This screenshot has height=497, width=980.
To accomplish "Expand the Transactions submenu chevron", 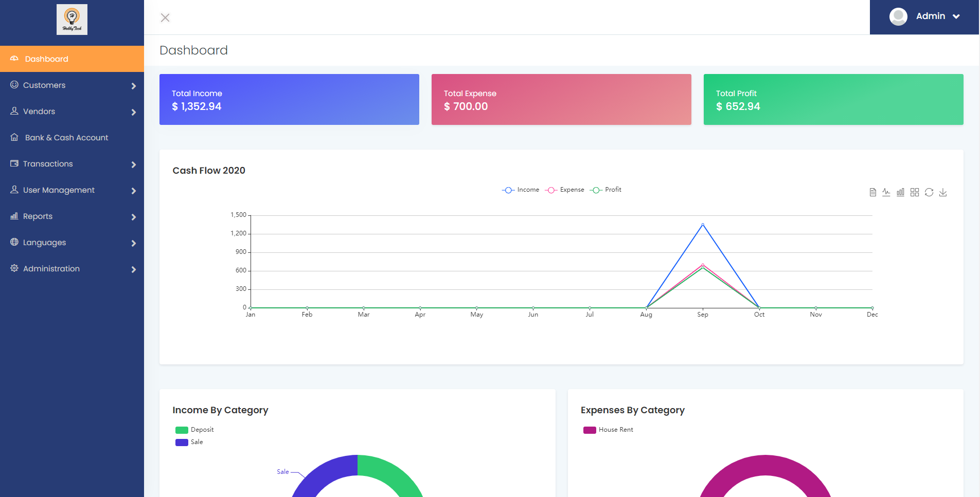I will pos(134,164).
